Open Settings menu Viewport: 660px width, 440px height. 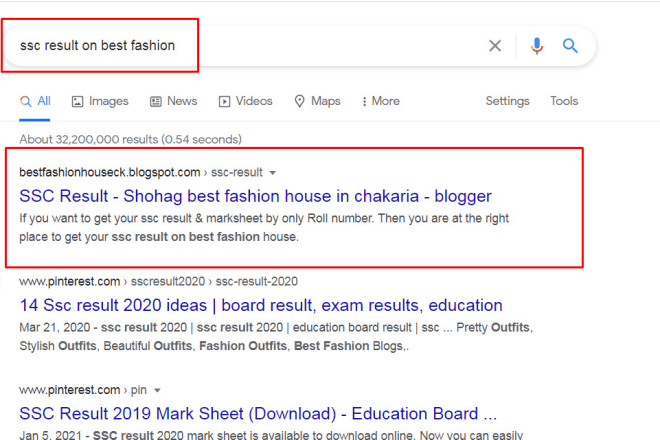[x=507, y=101]
